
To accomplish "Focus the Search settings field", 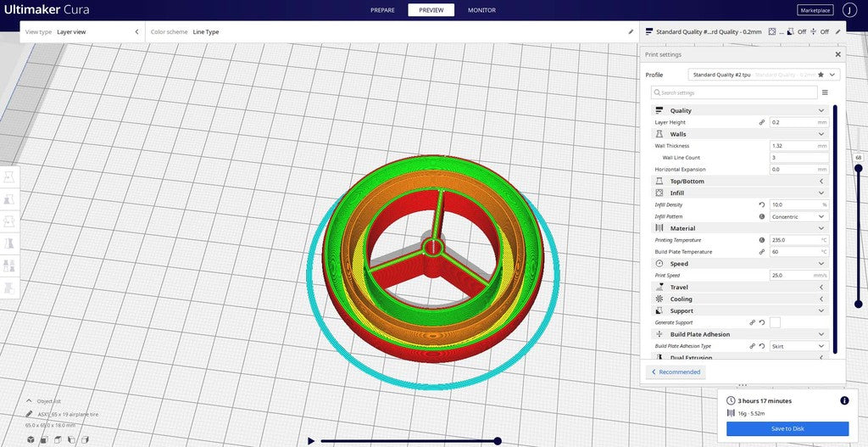I will [x=734, y=92].
